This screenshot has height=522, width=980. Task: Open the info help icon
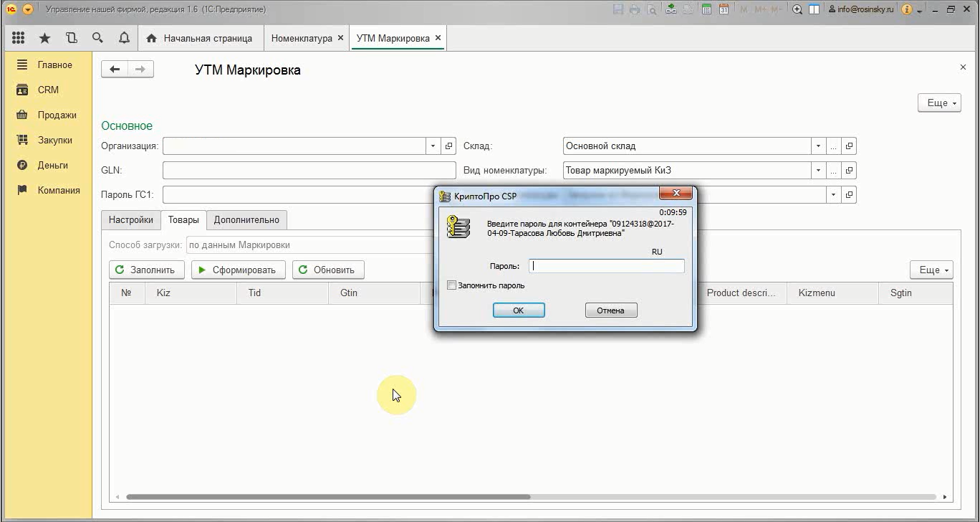(x=907, y=9)
